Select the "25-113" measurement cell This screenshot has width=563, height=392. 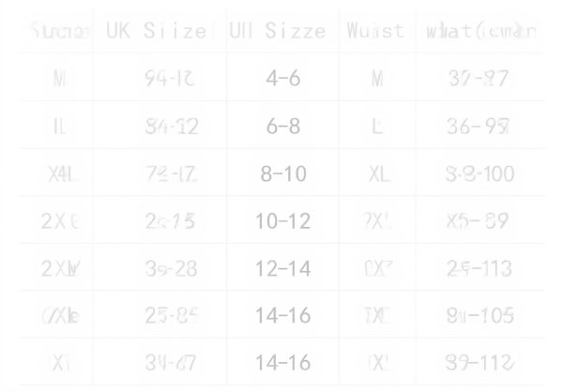pyautogui.click(x=479, y=269)
